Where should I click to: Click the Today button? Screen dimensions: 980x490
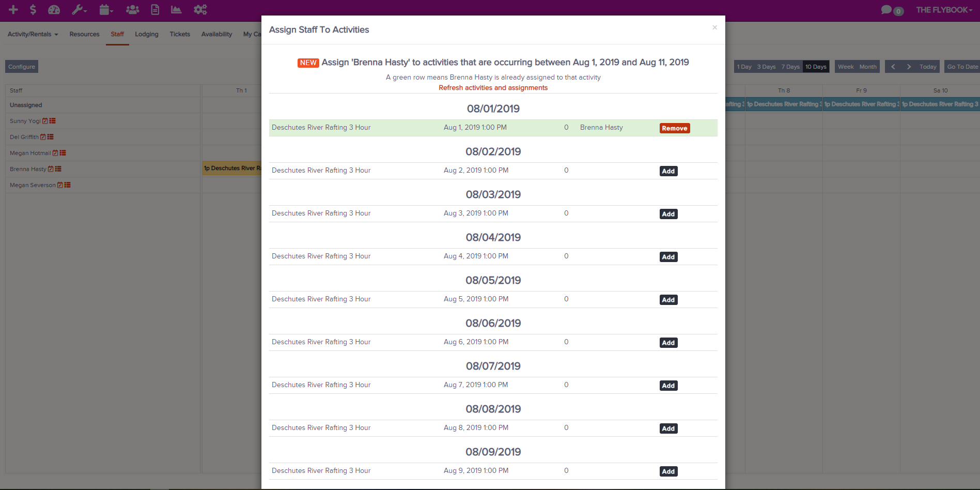pos(928,67)
